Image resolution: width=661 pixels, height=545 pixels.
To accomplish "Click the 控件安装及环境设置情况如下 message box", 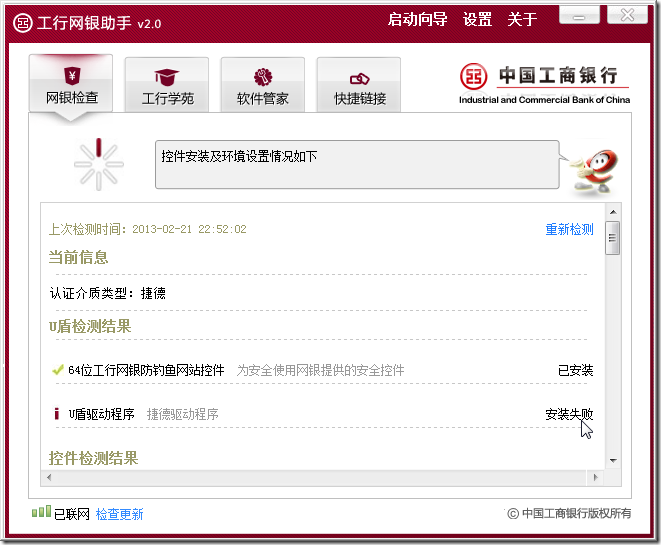I will click(357, 165).
